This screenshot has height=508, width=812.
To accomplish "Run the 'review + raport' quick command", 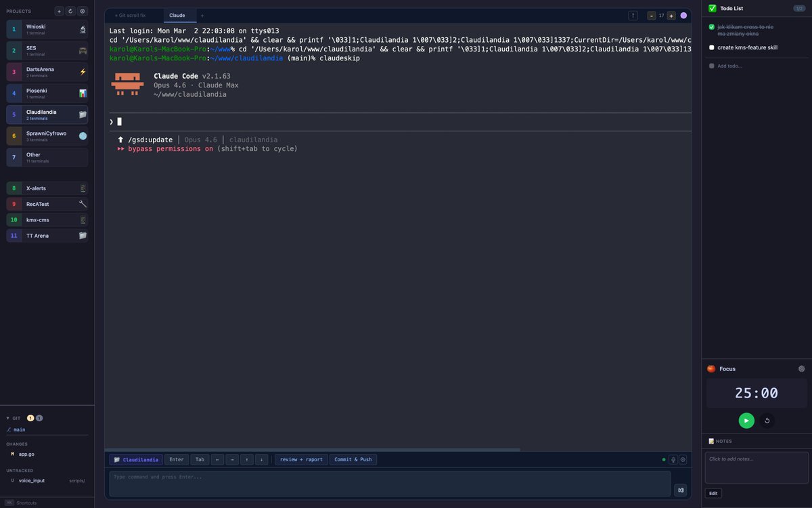I will click(x=301, y=459).
